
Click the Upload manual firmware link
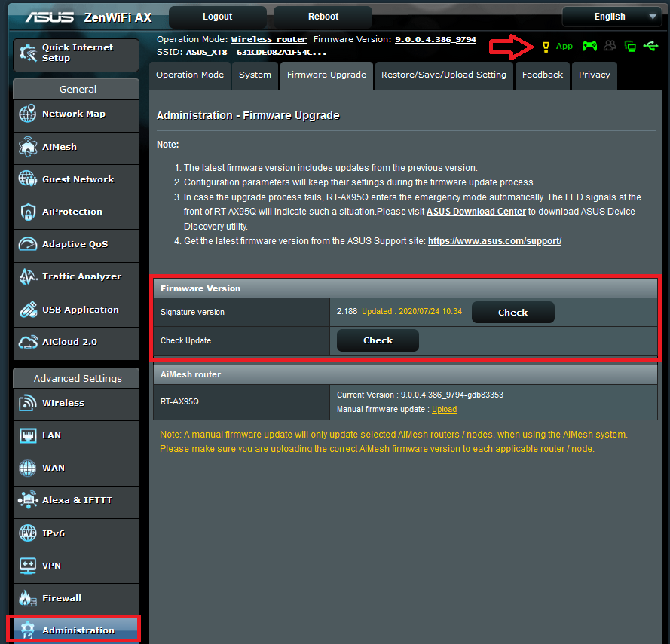pos(444,409)
